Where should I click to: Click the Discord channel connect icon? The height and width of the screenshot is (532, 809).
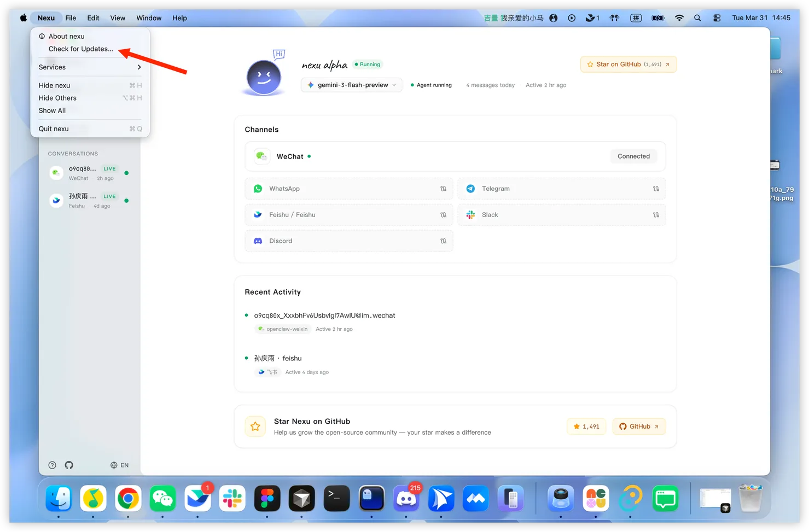(x=443, y=241)
